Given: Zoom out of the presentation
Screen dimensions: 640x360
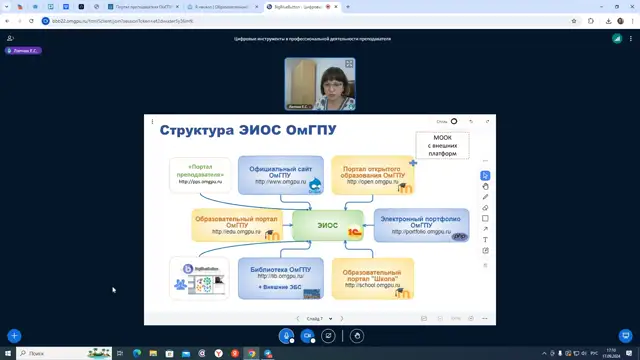Looking at the screenshot, I should click(x=440, y=318).
